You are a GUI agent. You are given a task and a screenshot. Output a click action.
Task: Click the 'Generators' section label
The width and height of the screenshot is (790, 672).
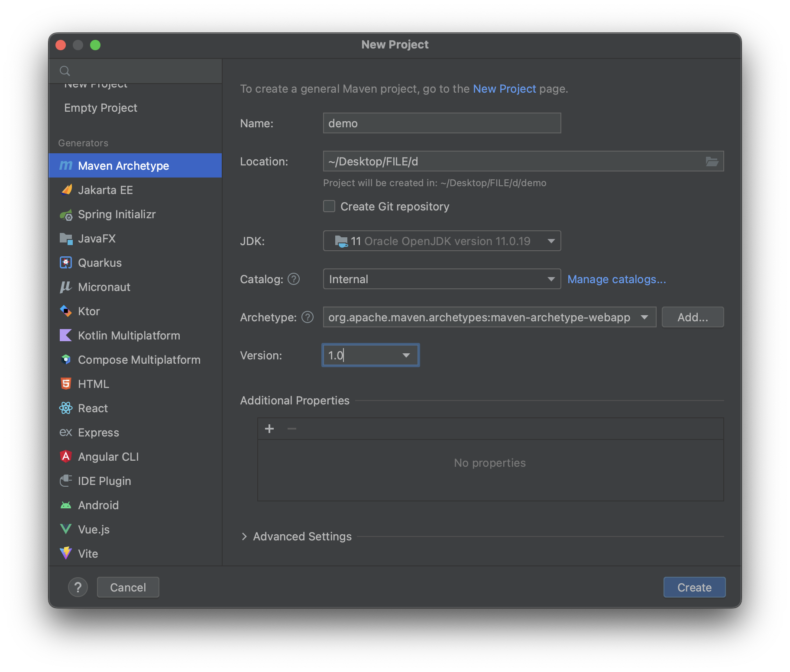point(83,143)
